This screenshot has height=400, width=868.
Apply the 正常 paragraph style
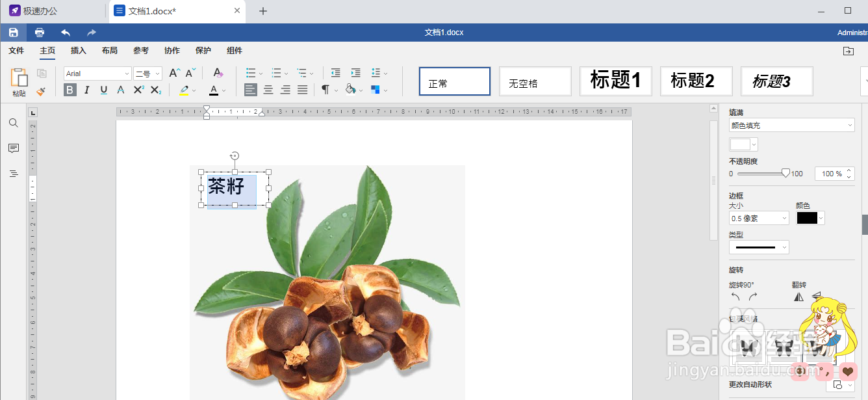tap(455, 81)
